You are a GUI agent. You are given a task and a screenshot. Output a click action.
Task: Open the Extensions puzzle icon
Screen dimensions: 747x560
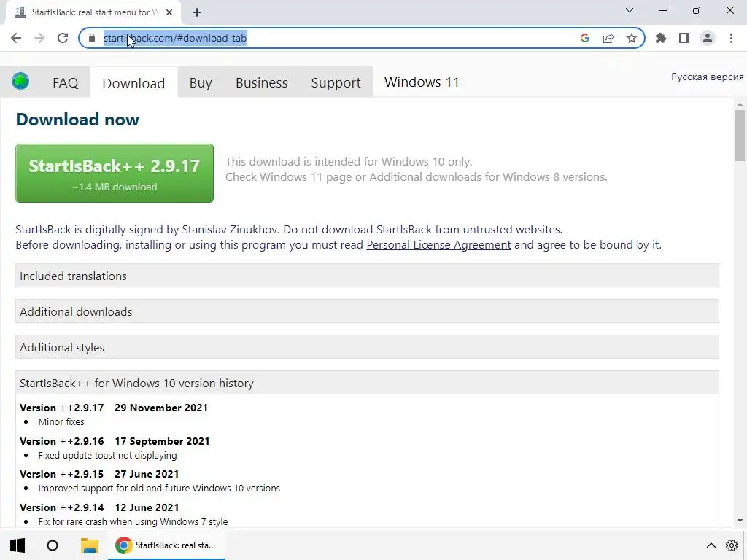coord(661,38)
